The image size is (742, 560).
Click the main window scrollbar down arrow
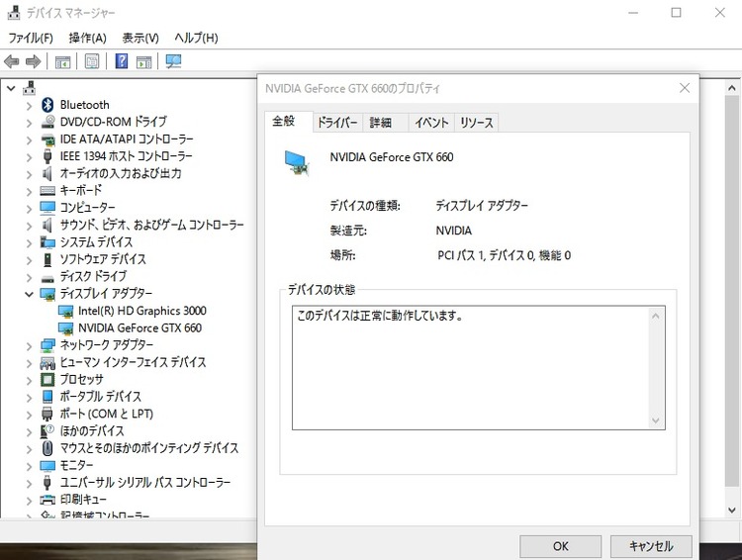tap(732, 510)
